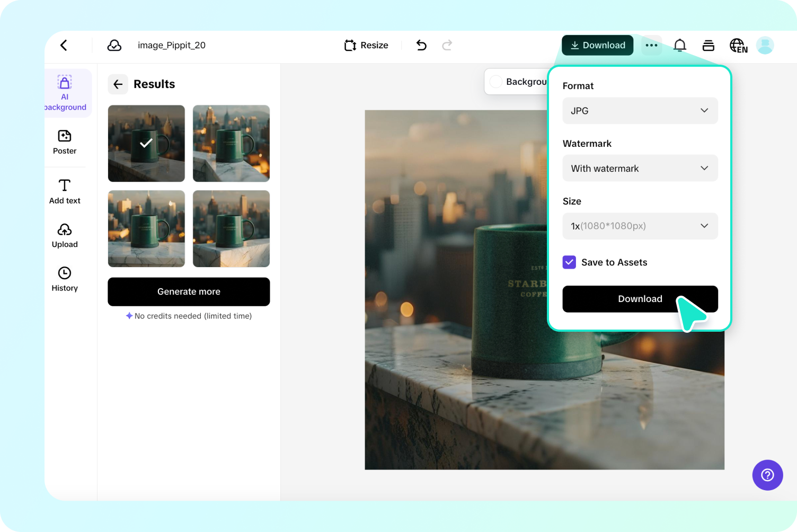Toggle the Save to Assets checkbox

pyautogui.click(x=569, y=262)
